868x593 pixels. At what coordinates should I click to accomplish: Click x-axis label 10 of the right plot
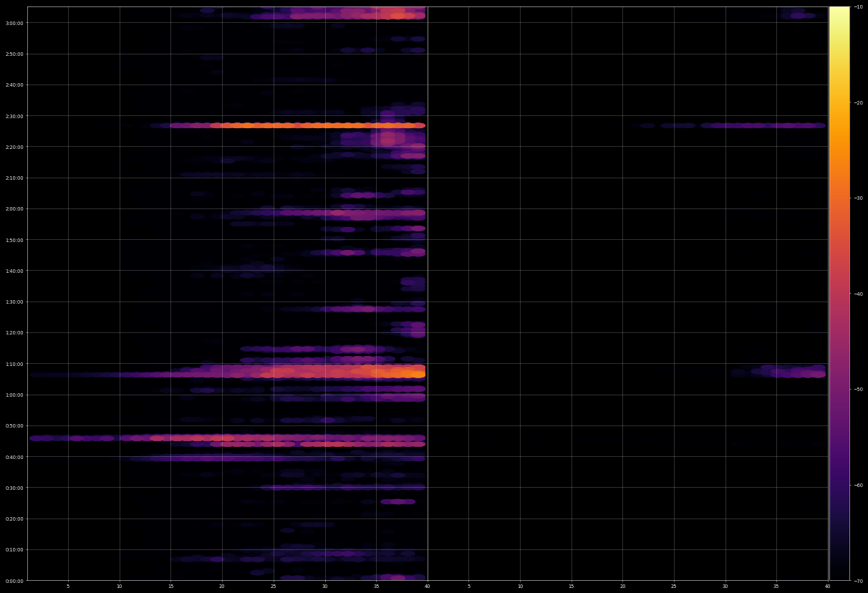pyautogui.click(x=520, y=587)
